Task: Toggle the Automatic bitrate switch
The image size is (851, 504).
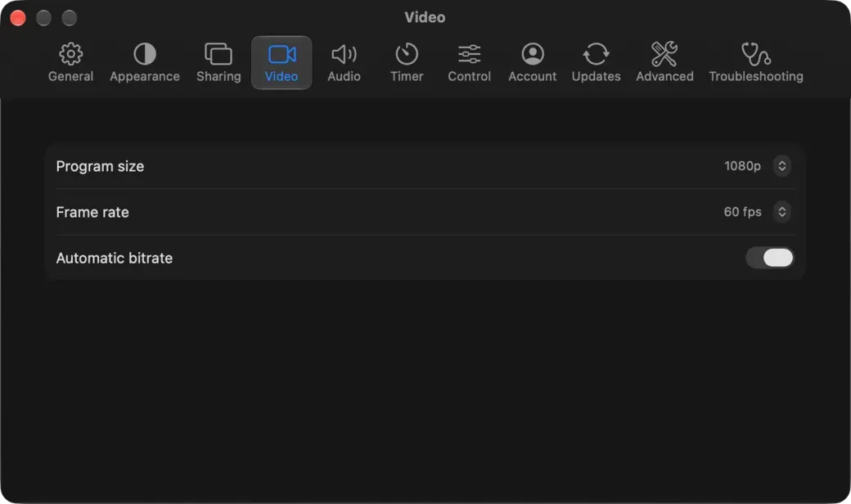Action: tap(769, 258)
